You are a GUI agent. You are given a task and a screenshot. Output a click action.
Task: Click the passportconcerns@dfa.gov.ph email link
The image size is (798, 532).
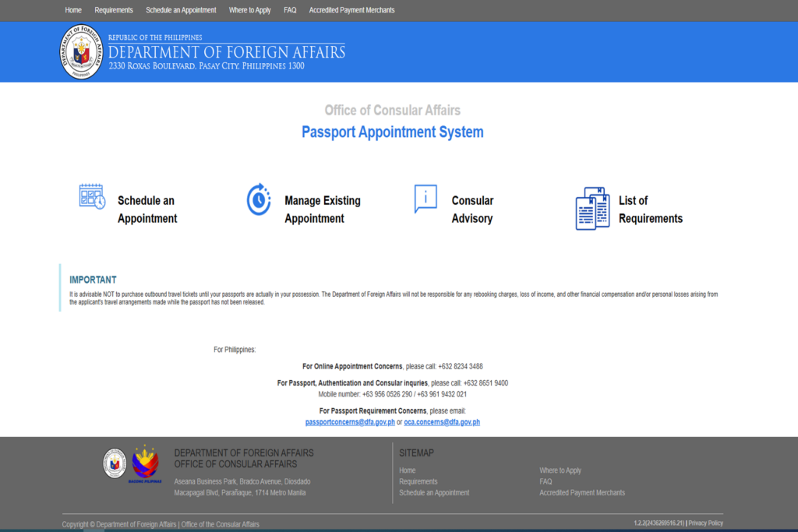pos(350,422)
